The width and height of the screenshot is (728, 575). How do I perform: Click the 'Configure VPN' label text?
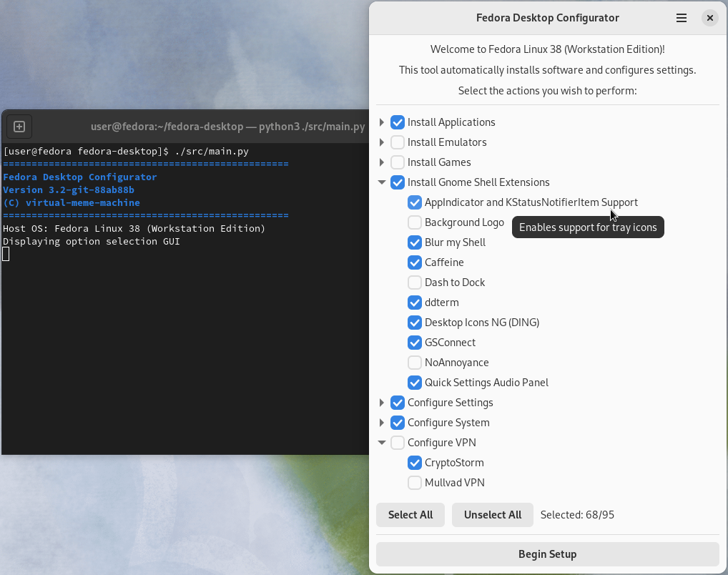[441, 443]
